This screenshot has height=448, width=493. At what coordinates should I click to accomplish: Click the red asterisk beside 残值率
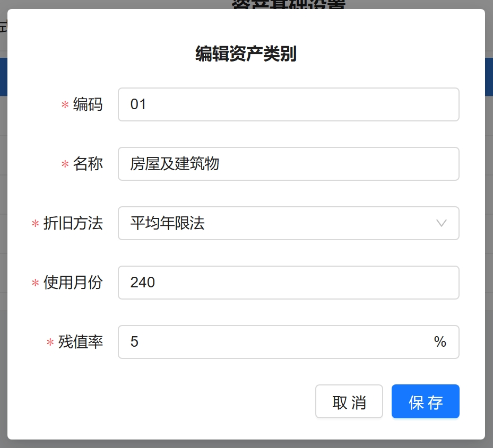click(50, 343)
